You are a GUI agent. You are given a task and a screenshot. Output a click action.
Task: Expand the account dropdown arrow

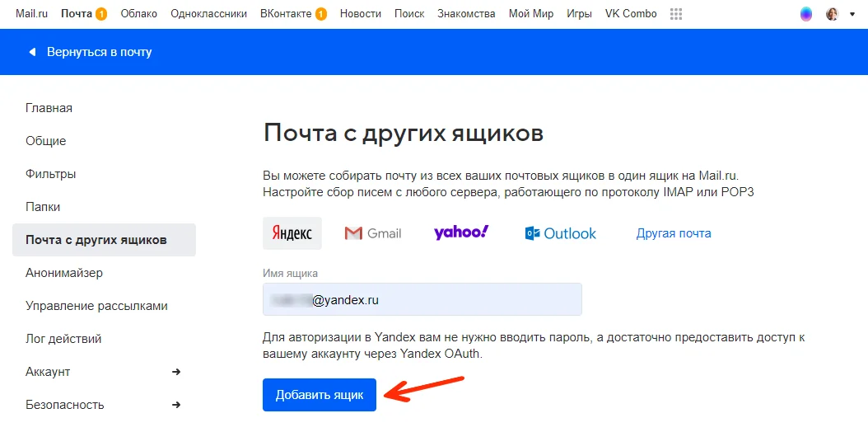tap(852, 14)
